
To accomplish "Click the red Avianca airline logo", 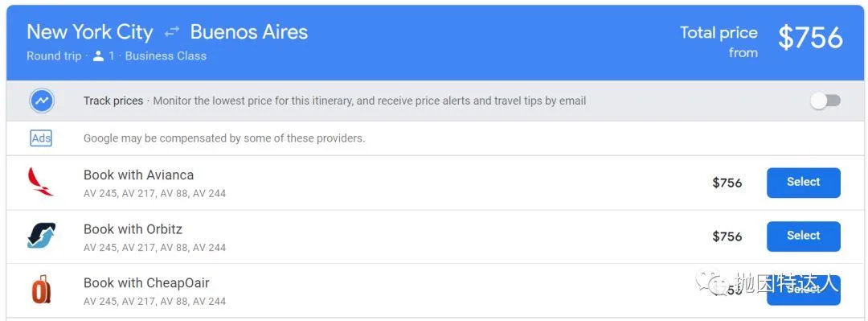I will point(40,183).
